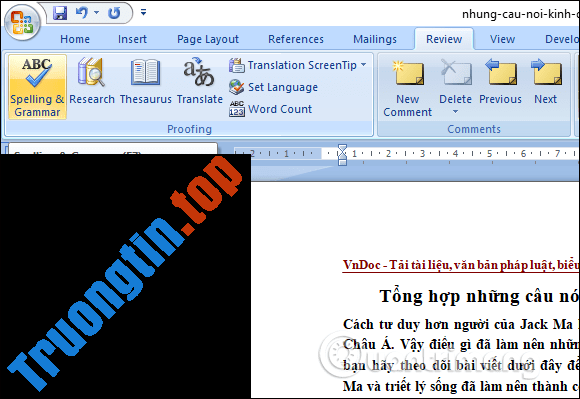Viewport: 580px width, 399px height.
Task: Run Spelling & Grammar check
Action: click(37, 87)
